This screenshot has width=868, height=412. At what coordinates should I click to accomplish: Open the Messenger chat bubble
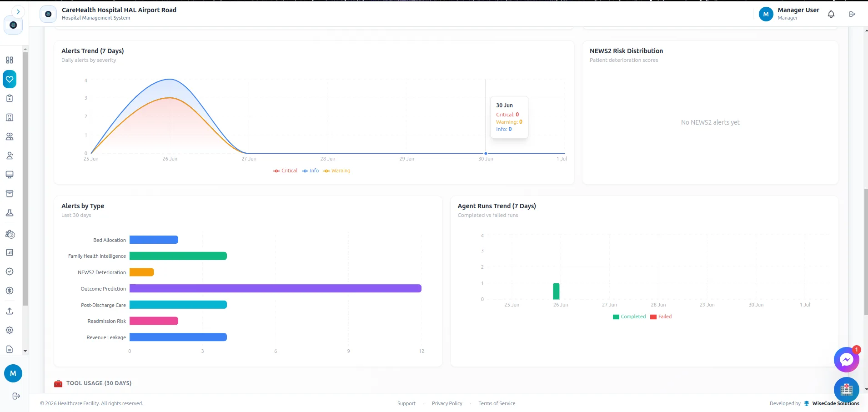(x=846, y=360)
